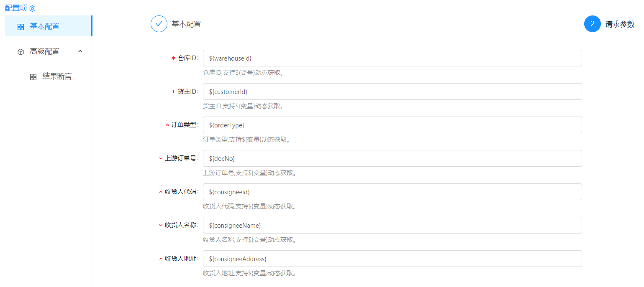
Task: Select the 收货人代码 input box
Action: point(392,192)
